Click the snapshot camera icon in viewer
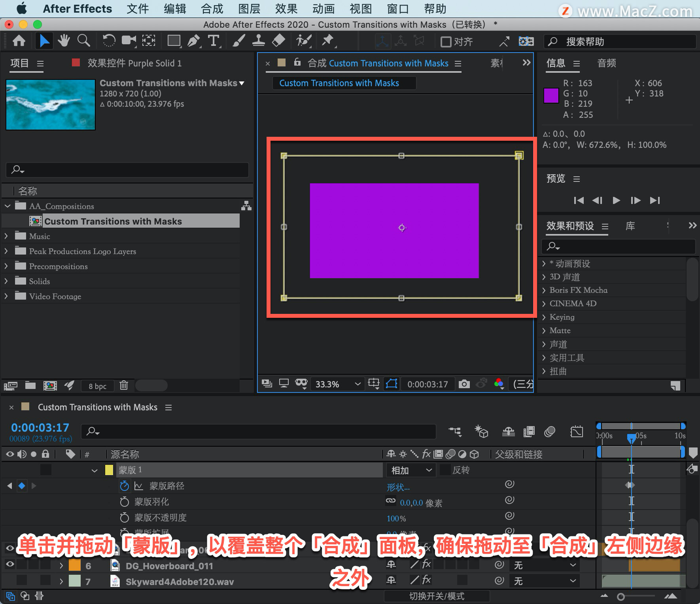Viewport: 700px width, 604px height. coord(464,384)
